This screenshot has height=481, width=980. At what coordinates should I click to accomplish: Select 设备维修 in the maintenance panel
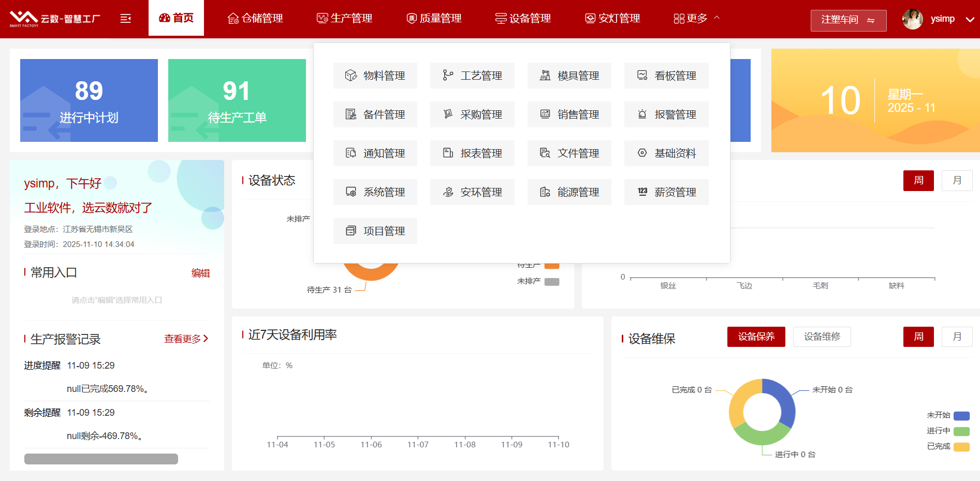(822, 337)
